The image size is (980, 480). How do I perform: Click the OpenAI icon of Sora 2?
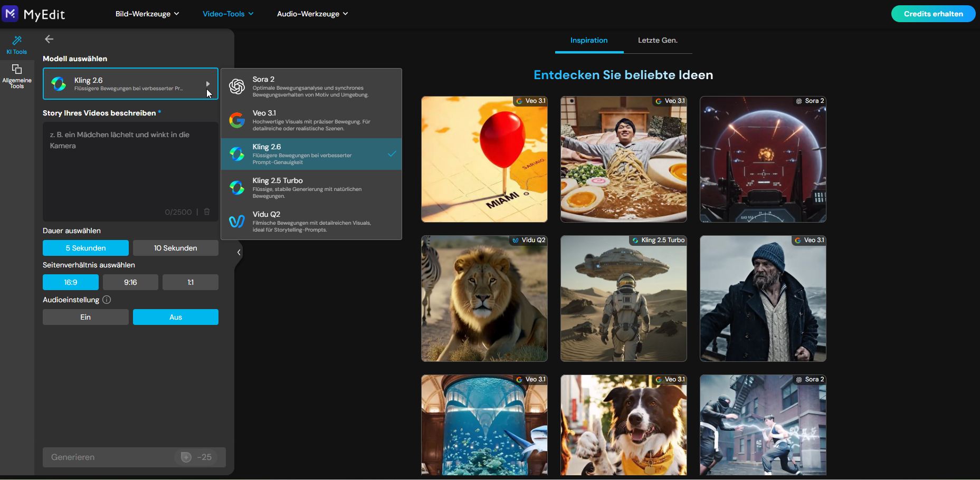(x=237, y=87)
